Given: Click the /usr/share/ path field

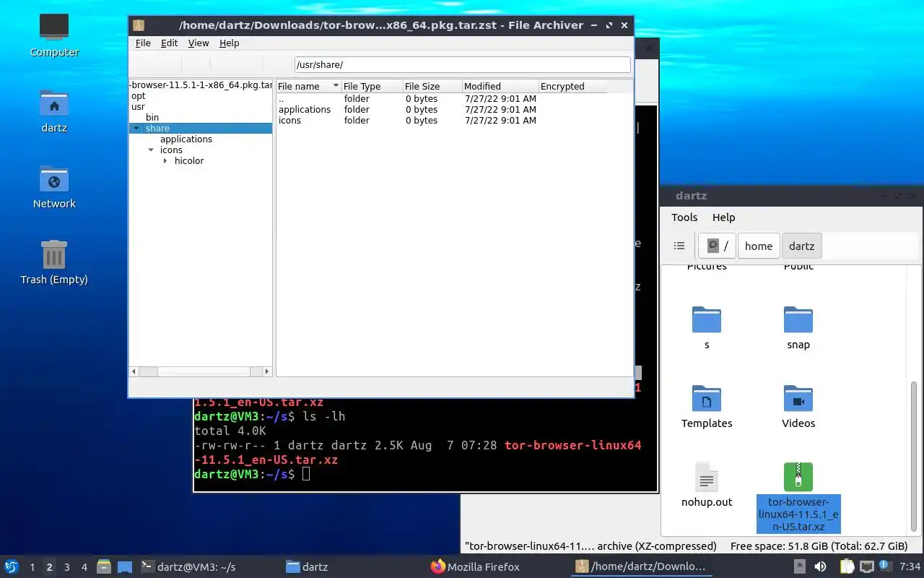Looking at the screenshot, I should pyautogui.click(x=462, y=65).
